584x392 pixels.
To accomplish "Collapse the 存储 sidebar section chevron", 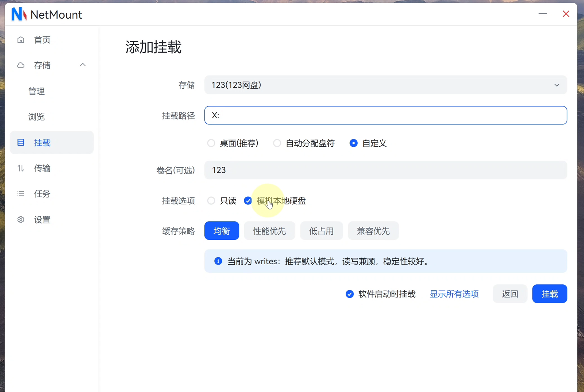I will click(83, 65).
